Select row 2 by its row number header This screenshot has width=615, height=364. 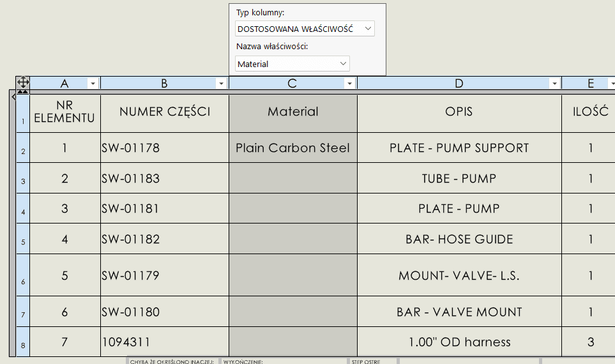(23, 148)
